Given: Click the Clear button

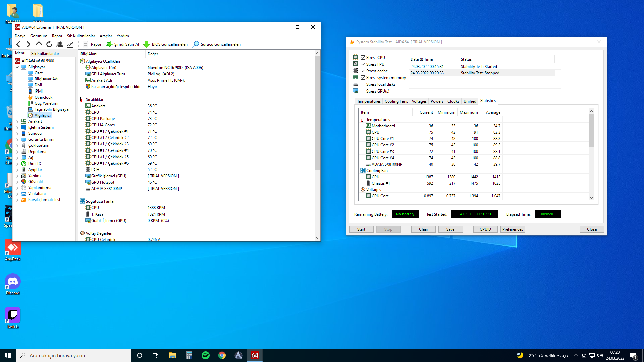Looking at the screenshot, I should pos(423,229).
